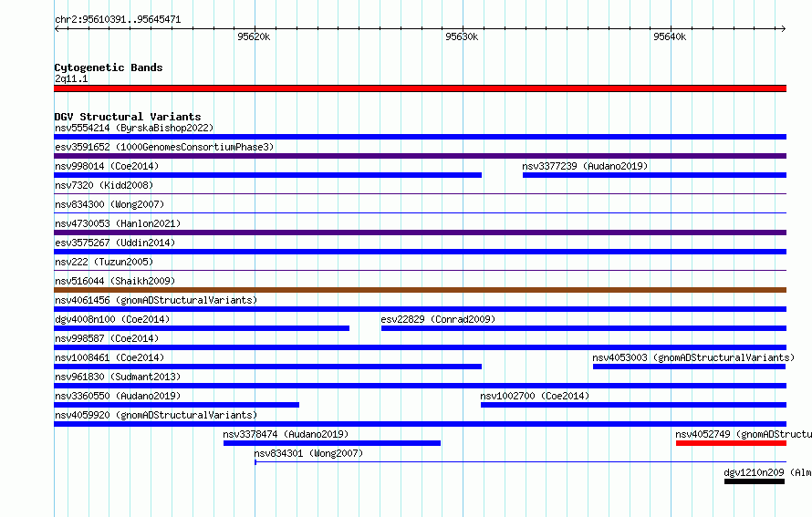Select the nsv222 (Tuzun2005) thin line
Viewport: 812px width, 517px height.
coord(420,271)
